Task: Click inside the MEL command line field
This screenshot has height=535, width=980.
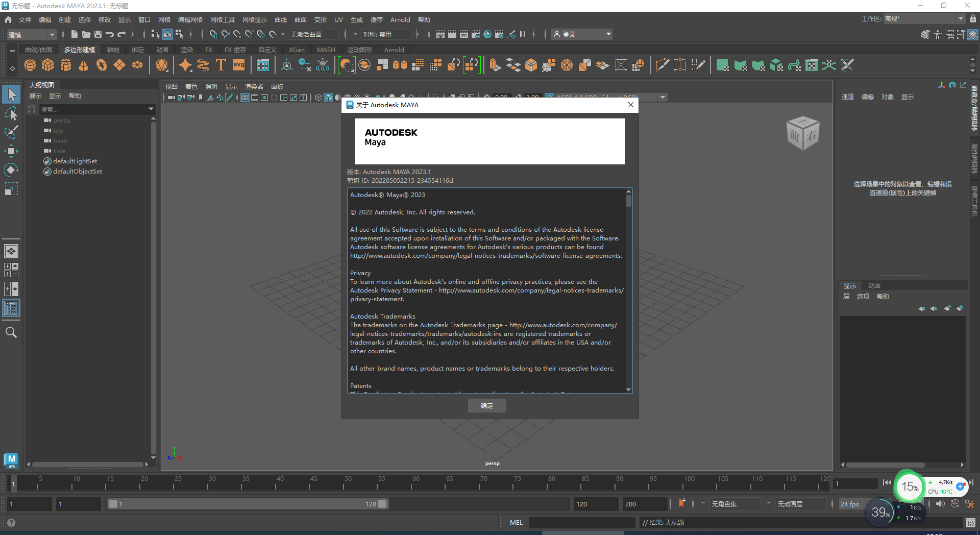Action: pos(582,522)
